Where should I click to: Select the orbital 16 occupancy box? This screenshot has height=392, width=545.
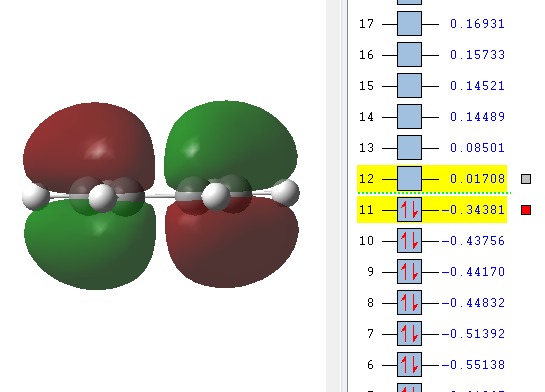coord(409,55)
